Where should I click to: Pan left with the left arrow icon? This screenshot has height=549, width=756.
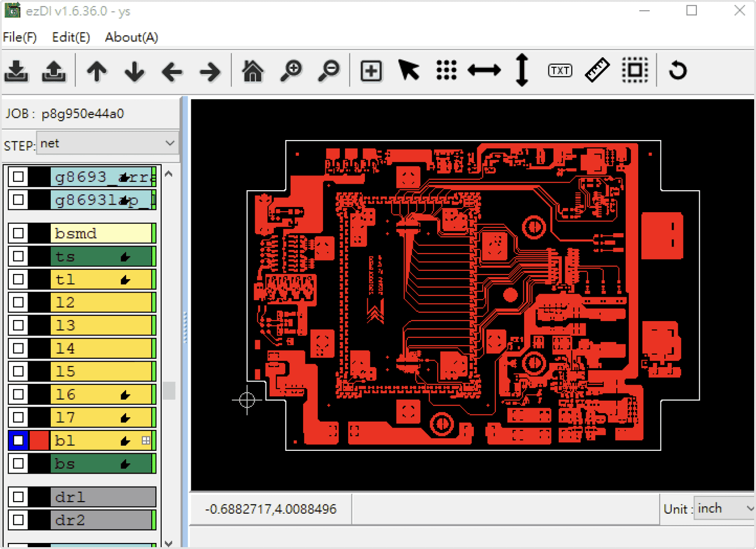(x=172, y=72)
